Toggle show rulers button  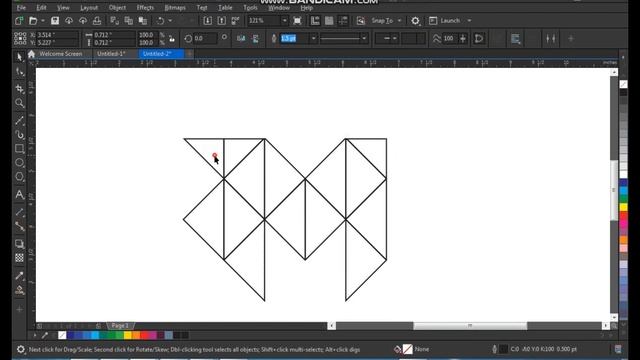(x=315, y=20)
